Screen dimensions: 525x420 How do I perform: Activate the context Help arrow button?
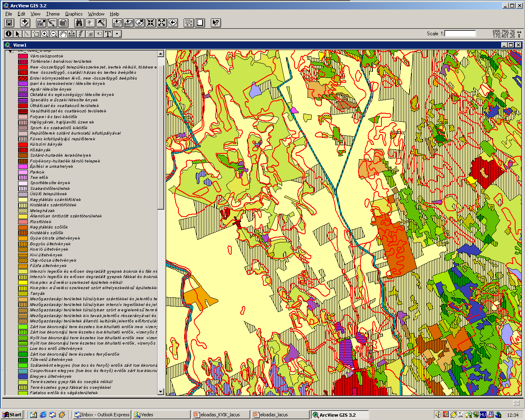(x=216, y=23)
